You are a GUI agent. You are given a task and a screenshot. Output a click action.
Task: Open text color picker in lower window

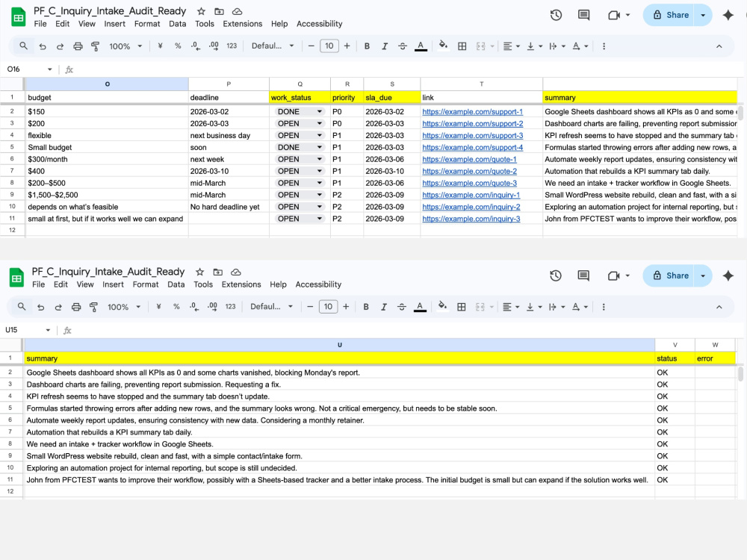[x=420, y=307]
